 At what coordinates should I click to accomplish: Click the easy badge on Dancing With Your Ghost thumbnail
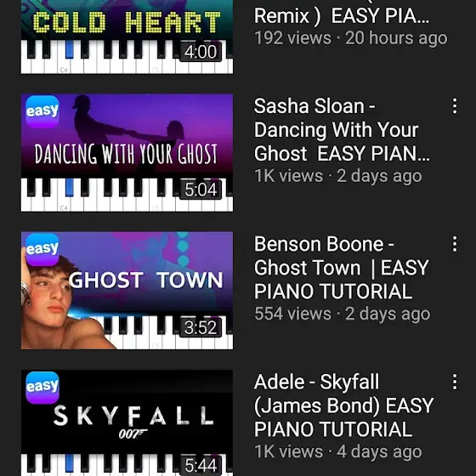coord(42,111)
